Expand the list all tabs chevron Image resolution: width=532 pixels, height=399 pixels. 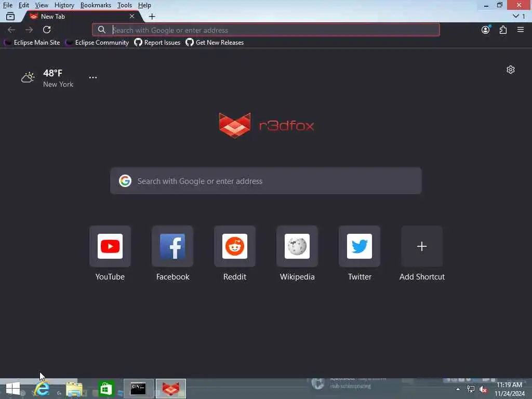coord(516,16)
